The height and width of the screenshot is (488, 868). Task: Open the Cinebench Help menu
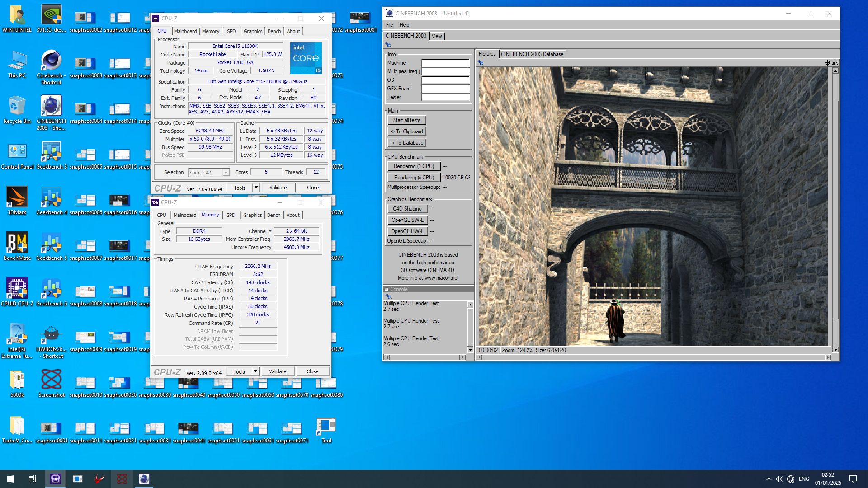[x=404, y=25]
